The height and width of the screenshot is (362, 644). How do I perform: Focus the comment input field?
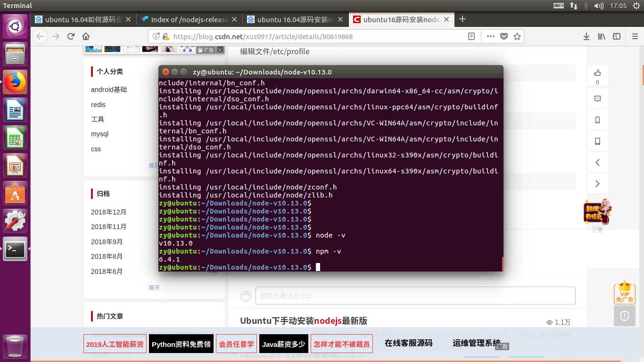pyautogui.click(x=415, y=296)
